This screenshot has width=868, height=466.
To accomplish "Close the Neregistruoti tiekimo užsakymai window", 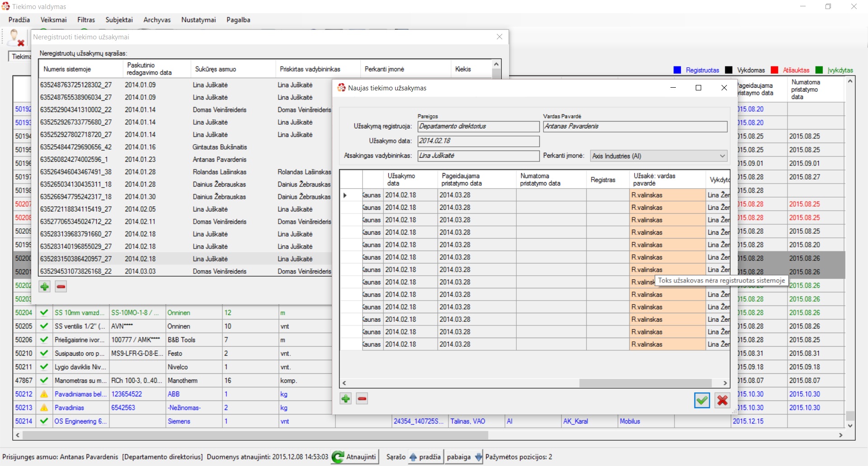I will (500, 37).
